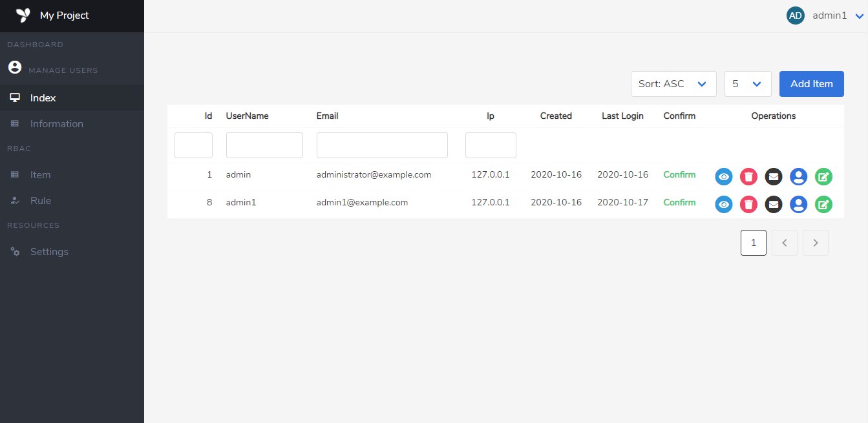Viewport: 868px width, 423px height.
Task: Click the username cell for Id 1
Action: pos(238,175)
